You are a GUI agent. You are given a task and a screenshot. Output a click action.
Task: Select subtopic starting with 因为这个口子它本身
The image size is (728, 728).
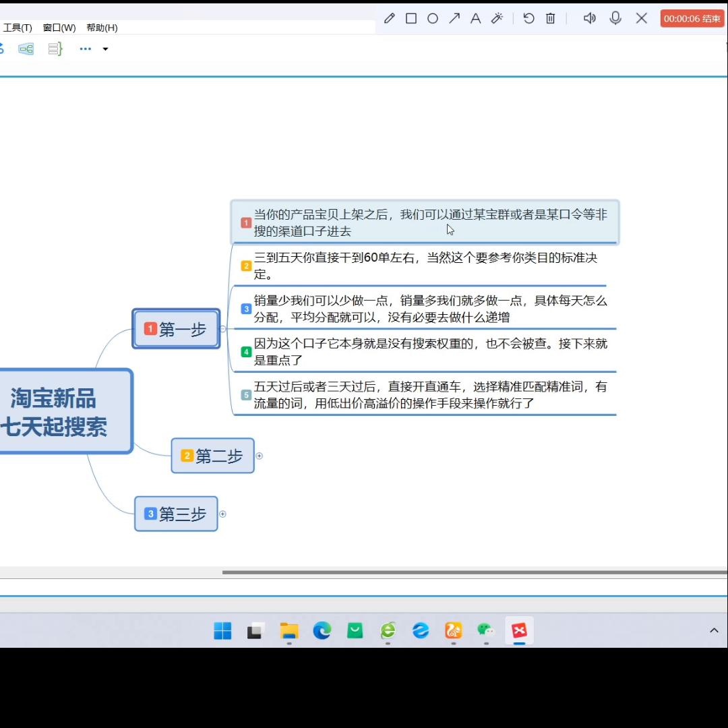(425, 351)
